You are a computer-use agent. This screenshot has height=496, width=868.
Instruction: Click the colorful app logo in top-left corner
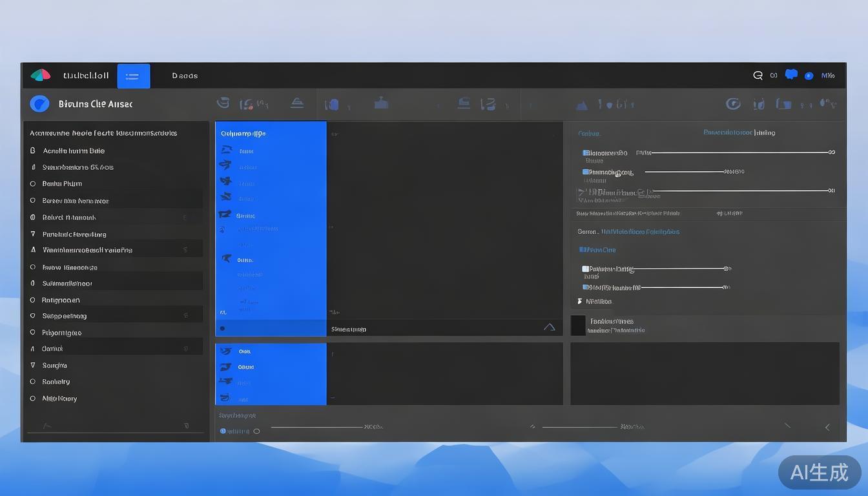40,76
